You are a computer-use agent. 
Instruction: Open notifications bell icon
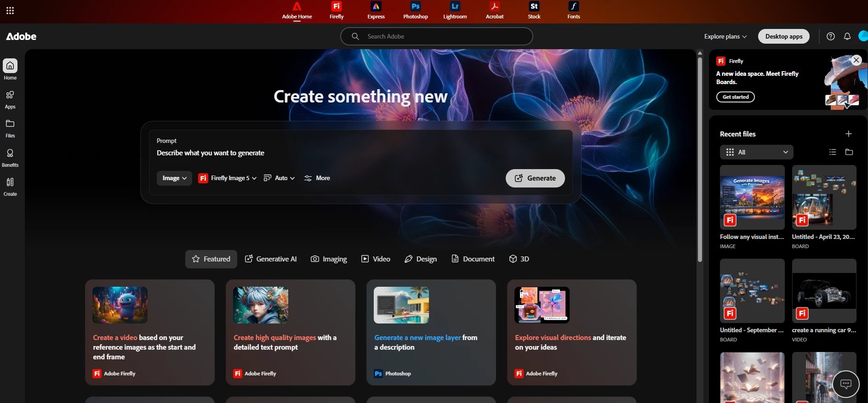click(x=847, y=36)
